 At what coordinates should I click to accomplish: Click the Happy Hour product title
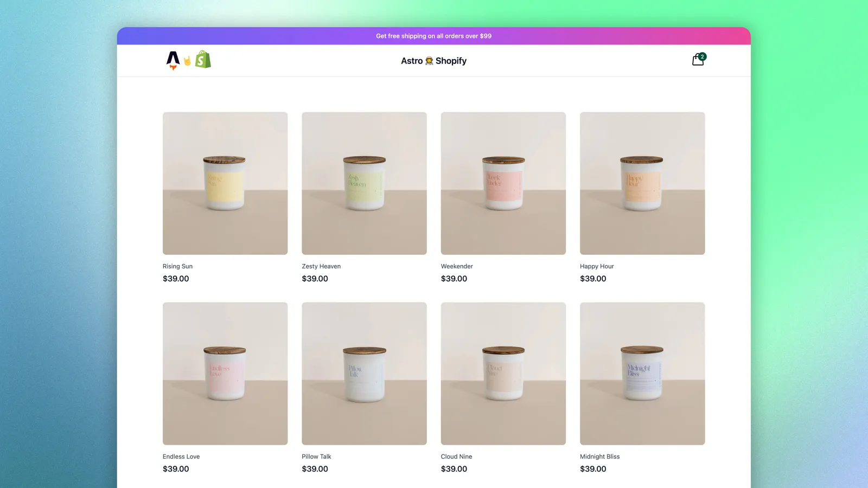click(597, 266)
